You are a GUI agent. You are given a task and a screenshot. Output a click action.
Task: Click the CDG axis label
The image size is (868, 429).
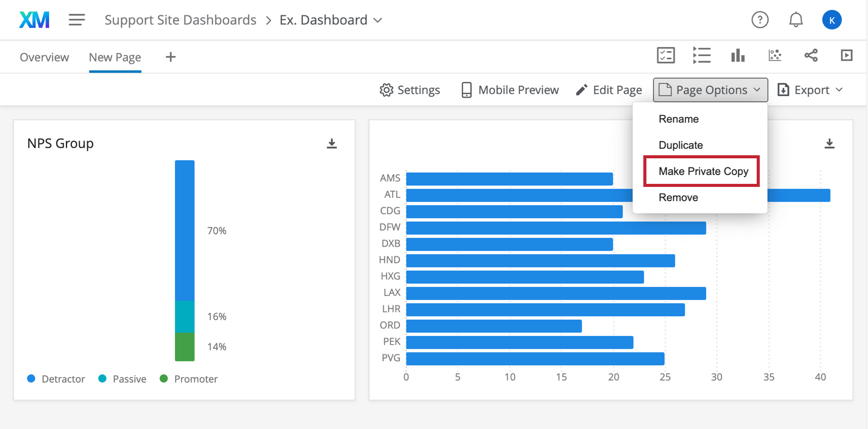point(390,211)
